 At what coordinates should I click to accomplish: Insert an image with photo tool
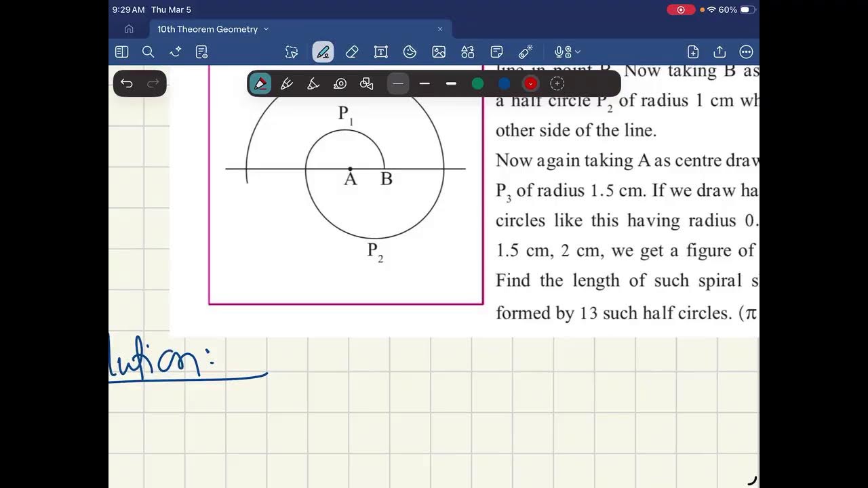point(439,52)
